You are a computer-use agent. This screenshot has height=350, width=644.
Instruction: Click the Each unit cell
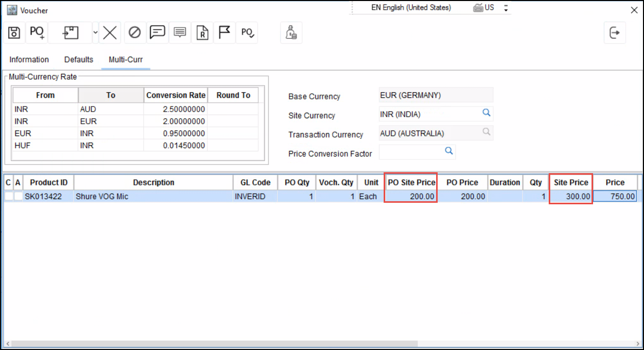371,196
